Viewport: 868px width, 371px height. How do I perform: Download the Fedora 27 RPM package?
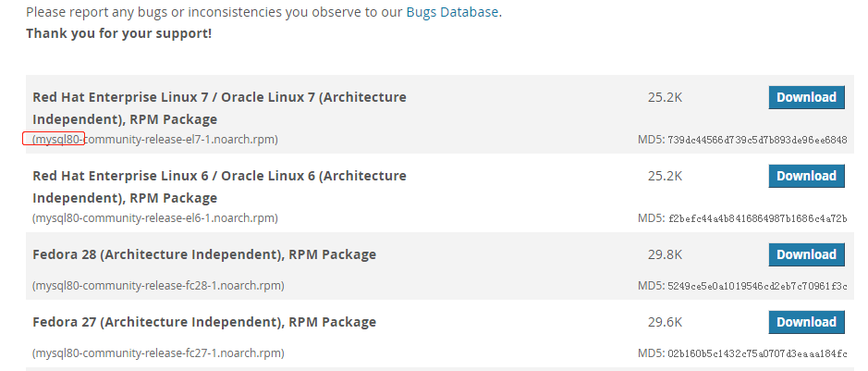807,322
